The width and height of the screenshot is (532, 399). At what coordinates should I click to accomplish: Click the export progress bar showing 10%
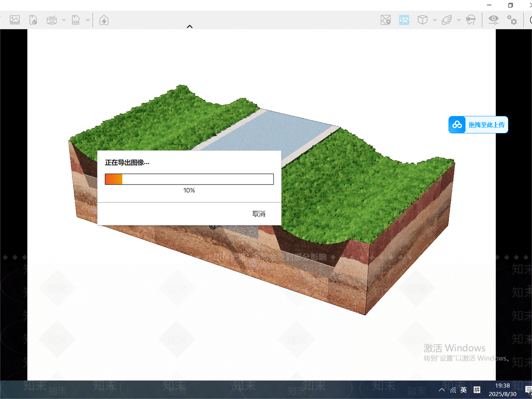tap(189, 179)
